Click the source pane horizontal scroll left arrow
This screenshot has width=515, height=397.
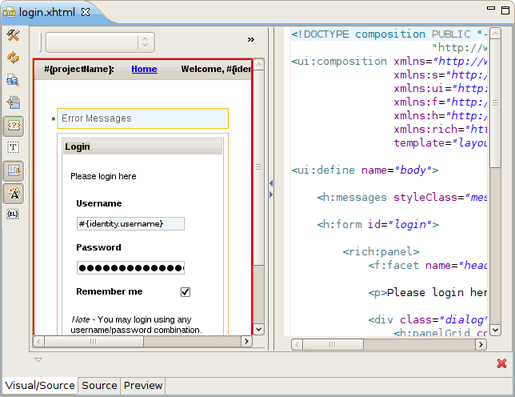pos(297,344)
